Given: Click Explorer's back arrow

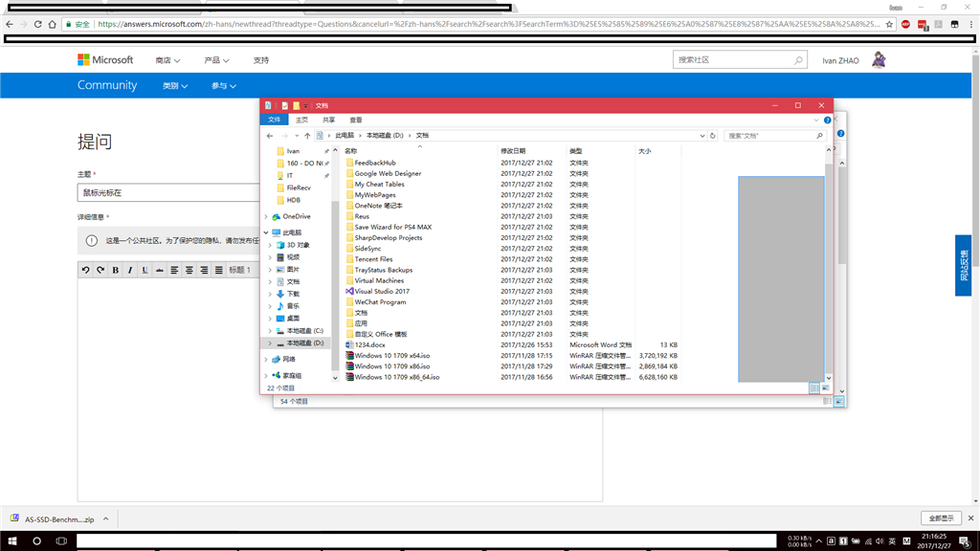Looking at the screenshot, I should point(270,136).
